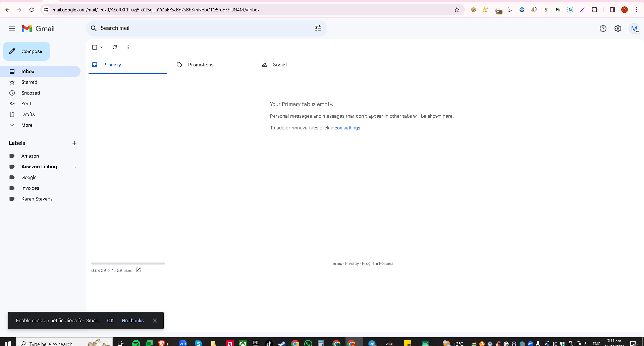Viewport: 644px width, 346px height.
Task: Refresh the inbox
Action: [115, 47]
